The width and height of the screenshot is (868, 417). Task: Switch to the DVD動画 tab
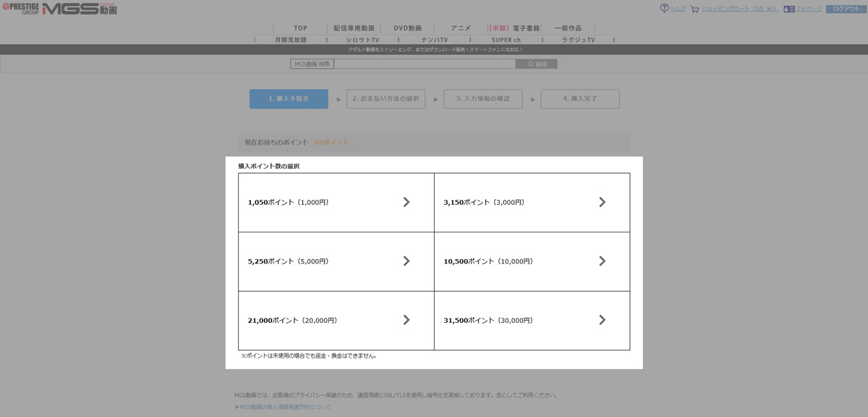(x=407, y=28)
